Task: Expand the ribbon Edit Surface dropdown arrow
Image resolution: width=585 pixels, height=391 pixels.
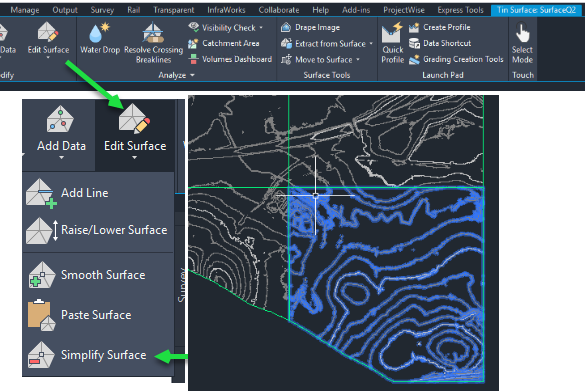Action: 48,57
